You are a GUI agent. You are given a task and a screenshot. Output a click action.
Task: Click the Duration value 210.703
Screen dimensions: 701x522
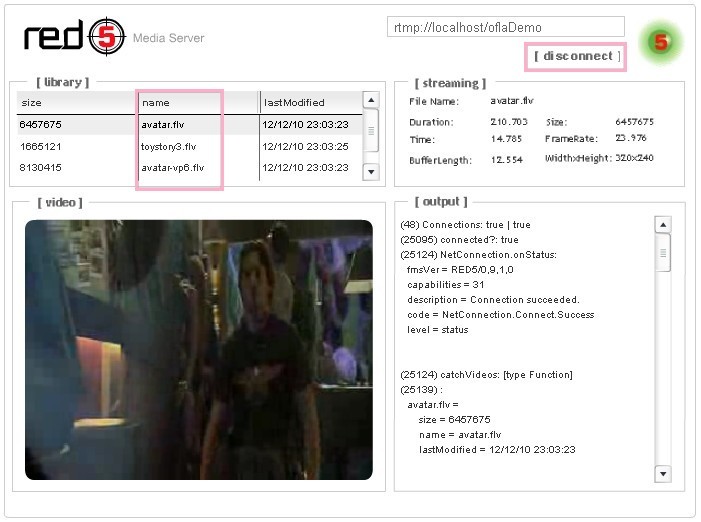(x=509, y=122)
